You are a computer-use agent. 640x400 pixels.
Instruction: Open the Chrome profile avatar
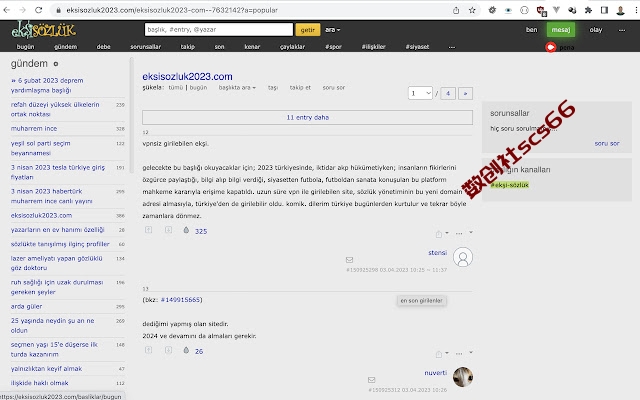point(620,10)
